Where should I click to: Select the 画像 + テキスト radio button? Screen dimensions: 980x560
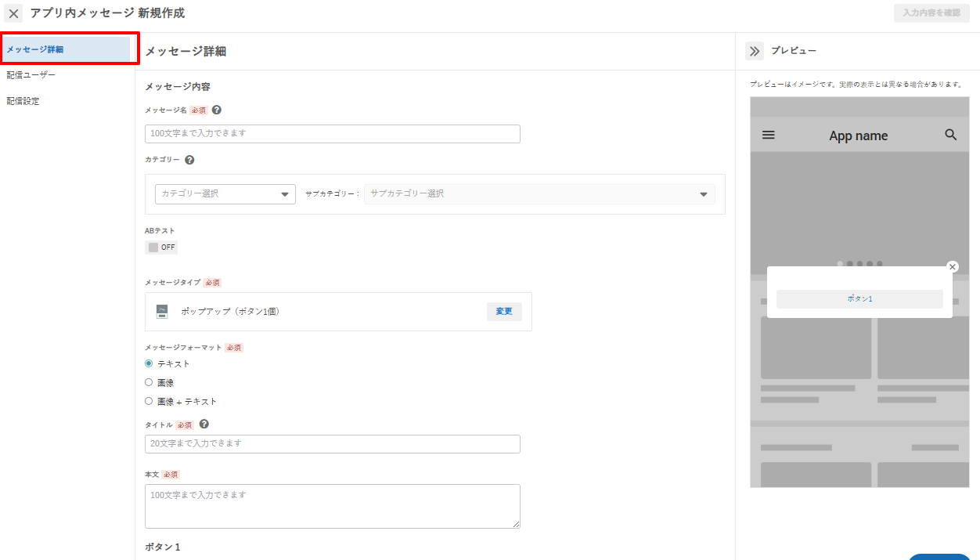click(149, 401)
